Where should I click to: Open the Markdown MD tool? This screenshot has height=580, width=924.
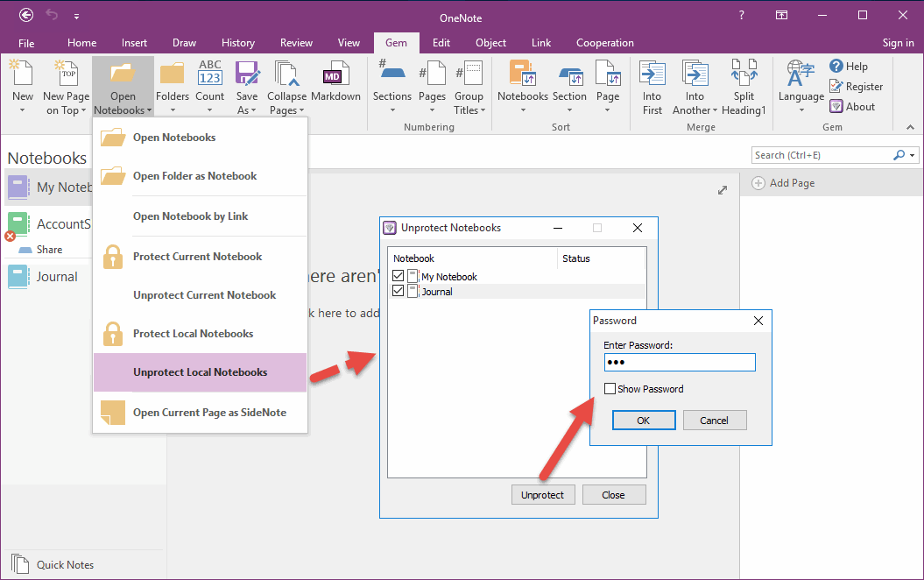click(335, 73)
